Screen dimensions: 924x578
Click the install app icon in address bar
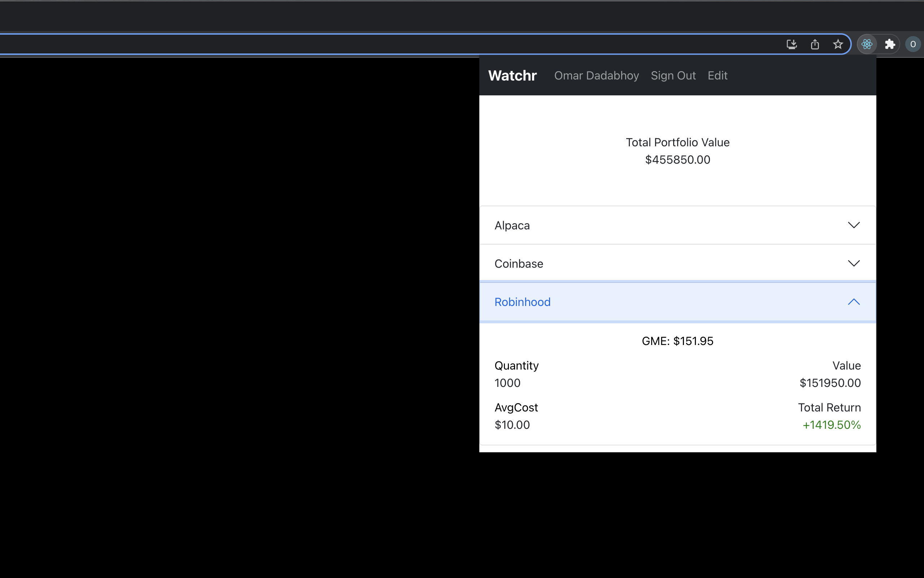click(792, 44)
